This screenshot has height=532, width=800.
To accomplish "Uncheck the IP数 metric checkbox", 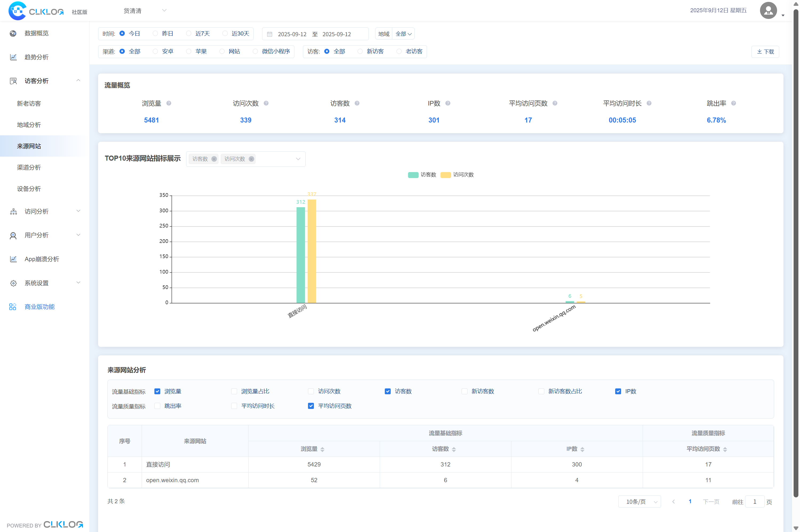I will click(618, 391).
